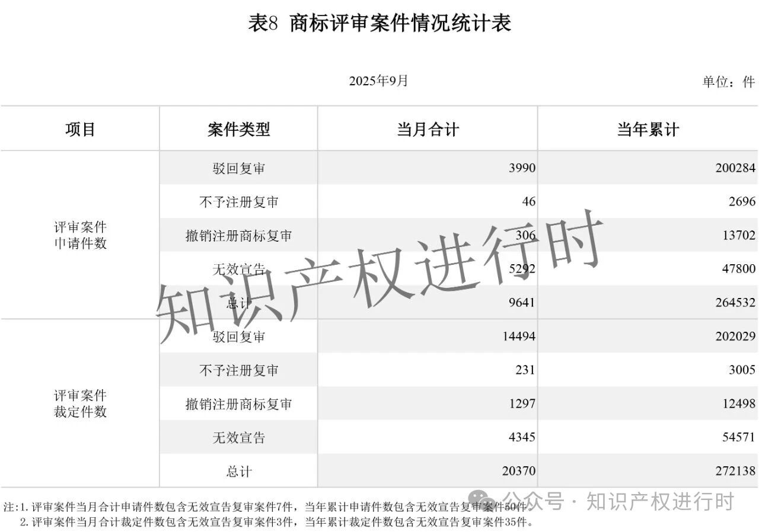Click the rulings monthly value 14494
The height and width of the screenshot is (532, 759).
coord(518,336)
